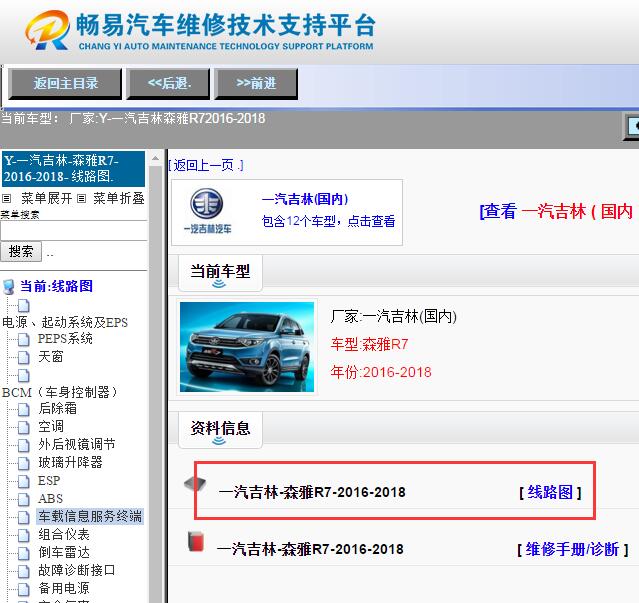The image size is (639, 603).
Task: Select the 当前车型 tab
Action: pos(220,273)
